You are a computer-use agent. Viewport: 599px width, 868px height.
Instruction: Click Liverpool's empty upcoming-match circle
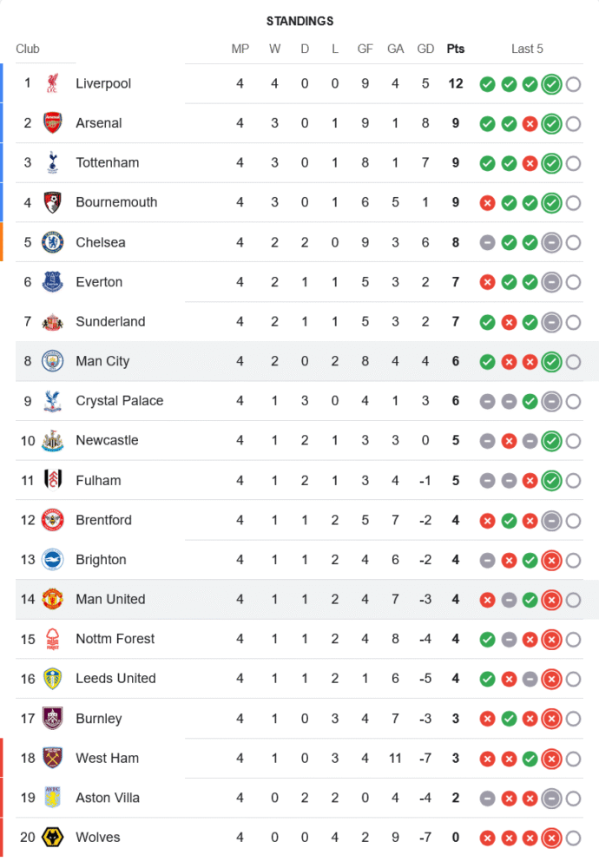tap(573, 84)
